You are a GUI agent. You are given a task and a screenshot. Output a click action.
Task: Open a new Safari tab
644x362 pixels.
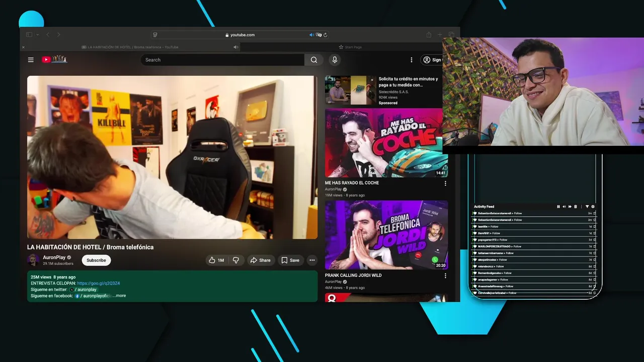(x=439, y=35)
